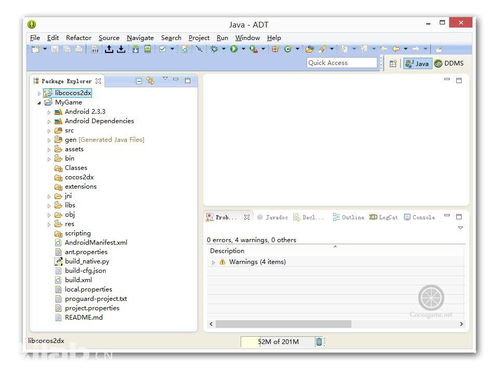Image resolution: width=499 pixels, height=370 pixels.
Task: Open the Android Virtual Device Manager icon
Action: [x=148, y=49]
